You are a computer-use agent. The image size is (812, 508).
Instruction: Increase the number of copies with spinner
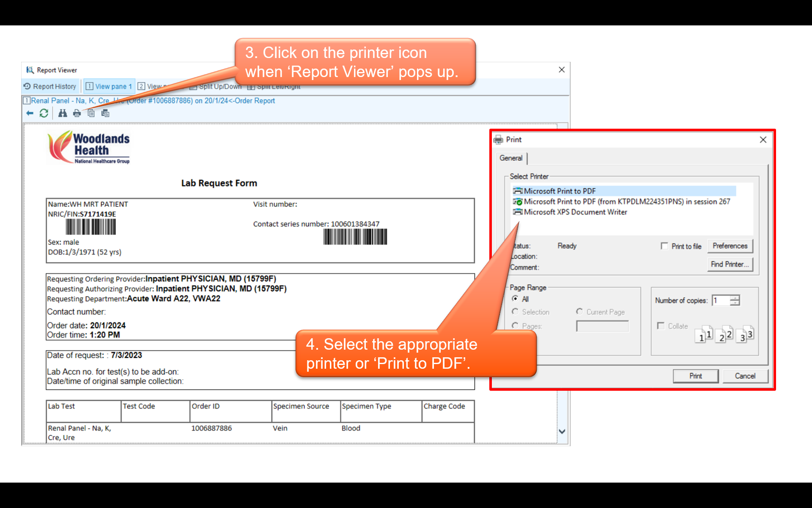point(735,298)
